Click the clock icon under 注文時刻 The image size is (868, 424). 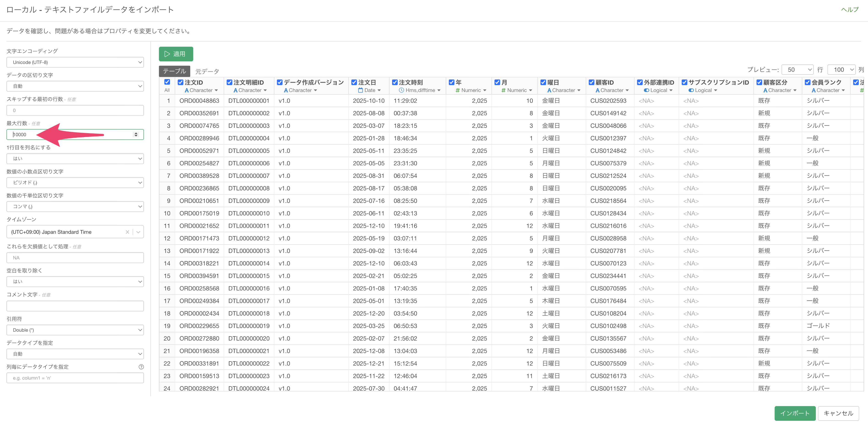click(401, 90)
